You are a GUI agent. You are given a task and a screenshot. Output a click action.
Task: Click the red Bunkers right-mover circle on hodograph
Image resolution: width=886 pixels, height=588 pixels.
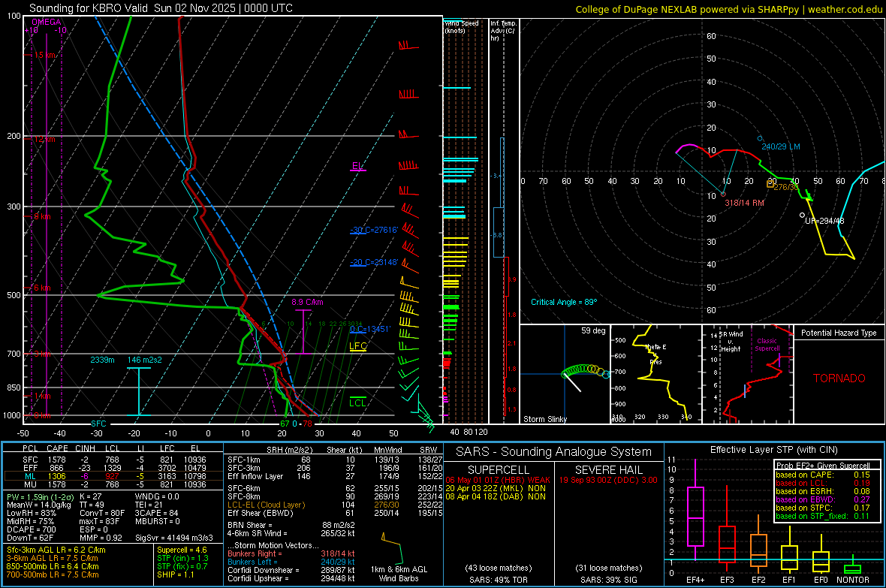pyautogui.click(x=723, y=194)
